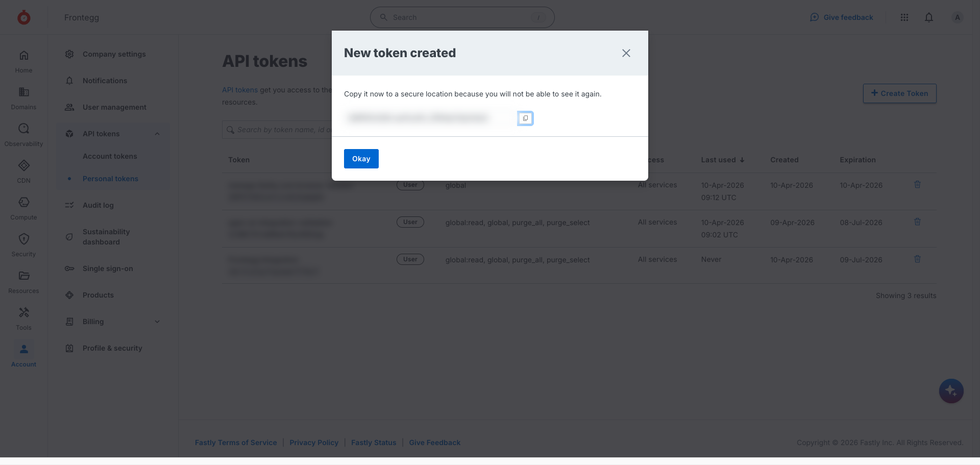The height and width of the screenshot is (465, 980).
Task: Sort by the Last used column
Action: (x=722, y=160)
